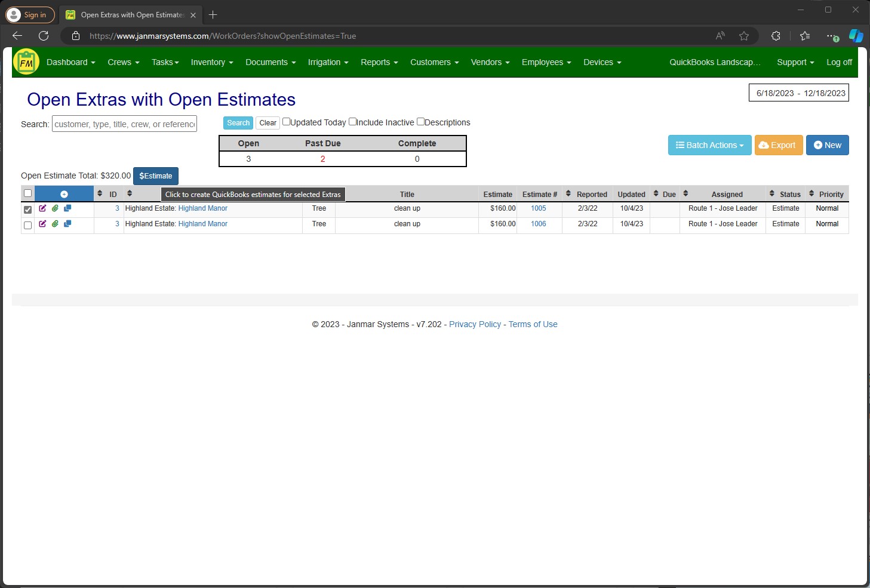Click the Clear button
Screen dimensions: 870x588
[268, 123]
